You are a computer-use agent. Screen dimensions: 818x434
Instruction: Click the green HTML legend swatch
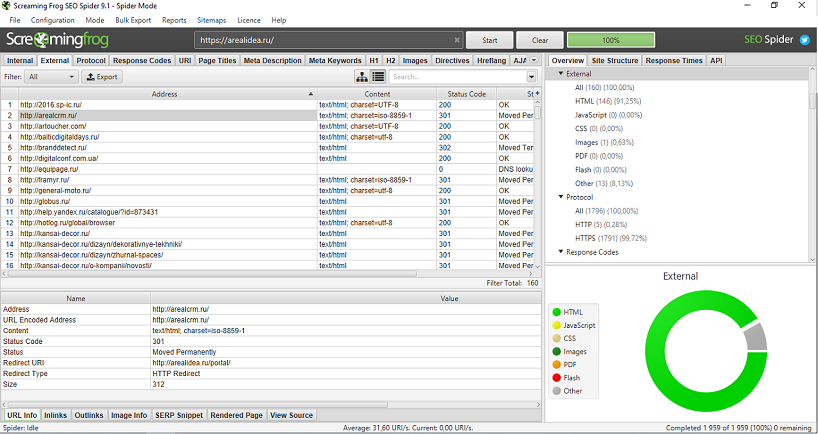[x=556, y=312]
